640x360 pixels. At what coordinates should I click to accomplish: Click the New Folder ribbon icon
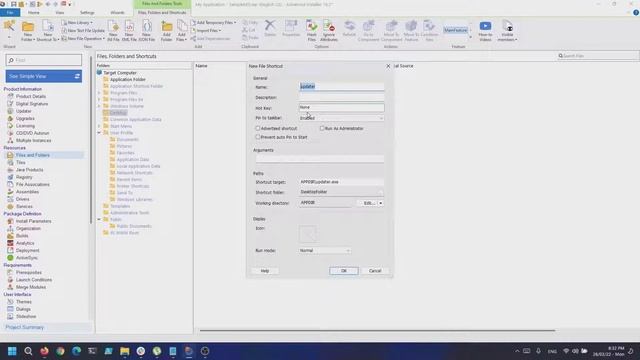point(28,31)
